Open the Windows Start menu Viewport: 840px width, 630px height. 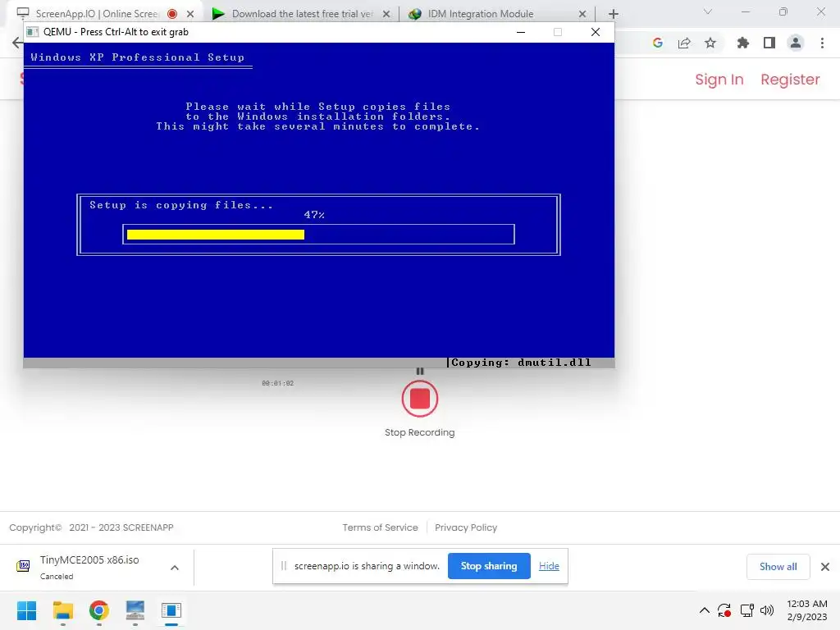pyautogui.click(x=26, y=610)
